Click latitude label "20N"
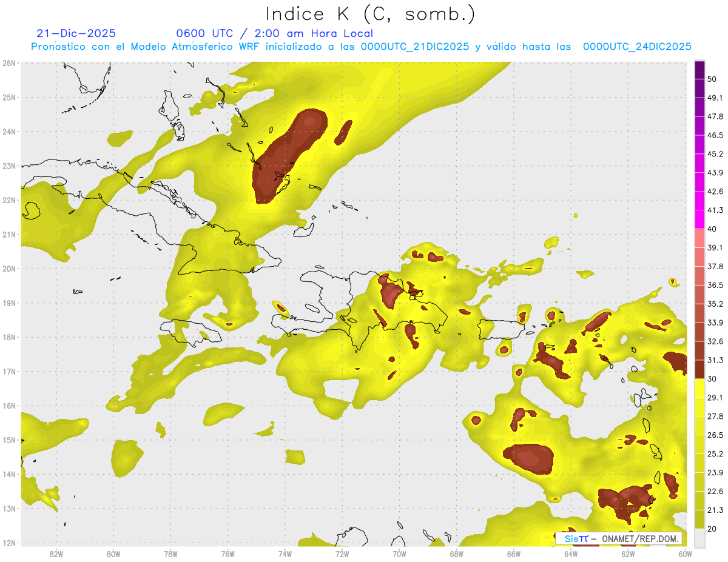This screenshot has width=728, height=562. 9,269
